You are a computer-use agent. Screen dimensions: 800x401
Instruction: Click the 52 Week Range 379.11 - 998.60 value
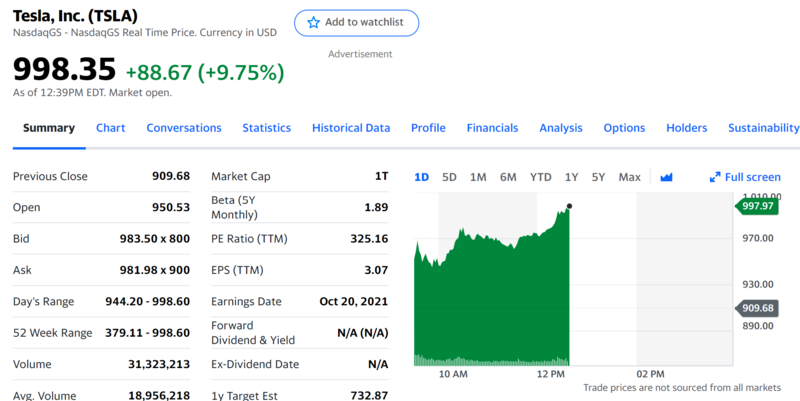click(x=147, y=333)
